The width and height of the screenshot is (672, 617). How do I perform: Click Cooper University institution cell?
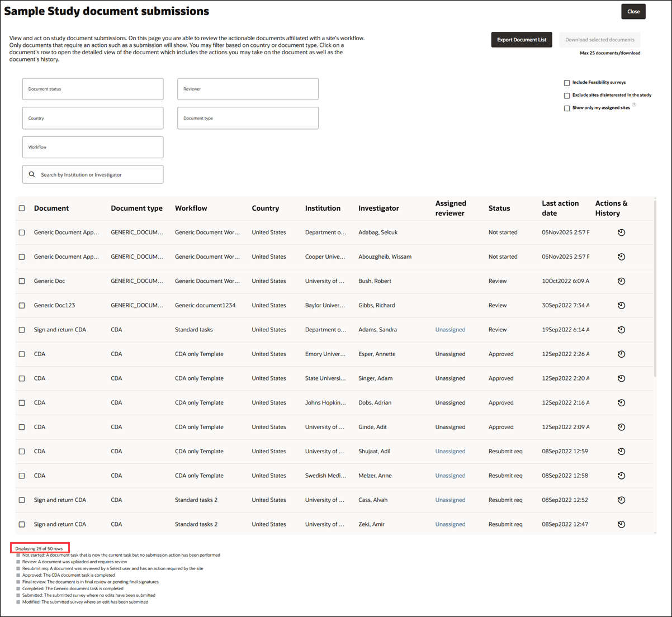coord(325,257)
